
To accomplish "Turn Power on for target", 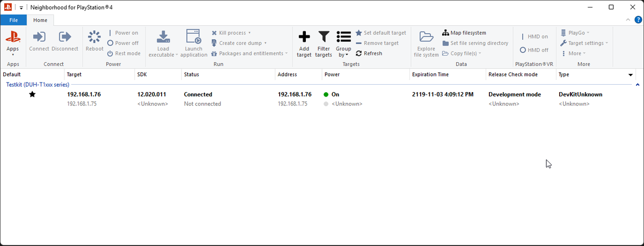I will pos(123,33).
